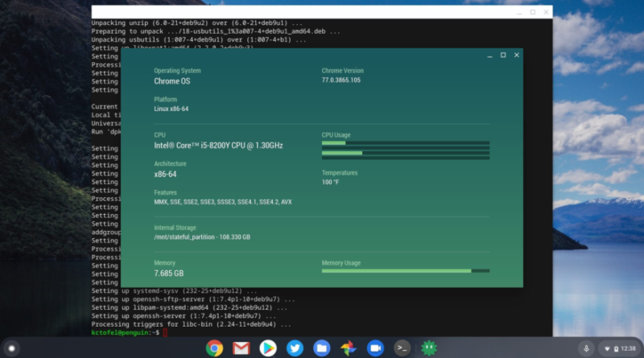Screen dimensions: 644x358
Task: Click the first CPU Usage bar
Action: click(406, 143)
